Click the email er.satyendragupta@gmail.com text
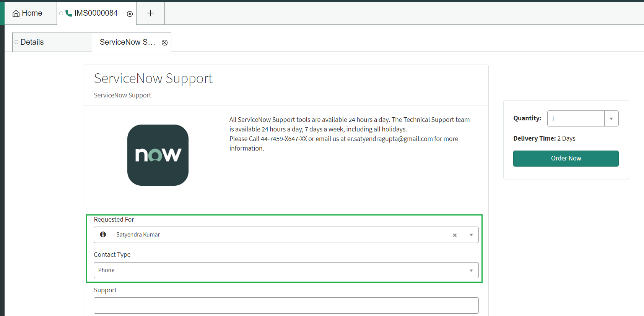This screenshot has height=316, width=644. (x=390, y=139)
